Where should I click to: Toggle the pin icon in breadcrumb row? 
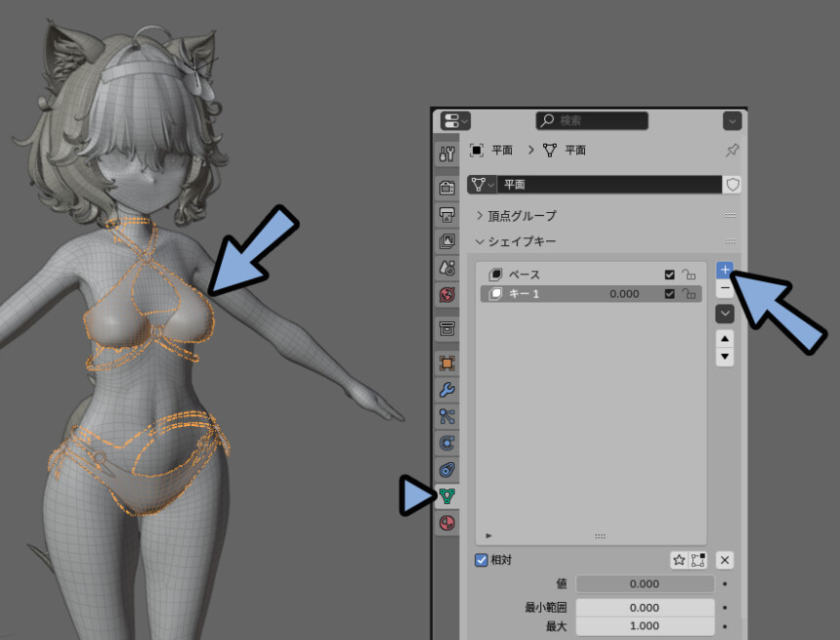(732, 150)
